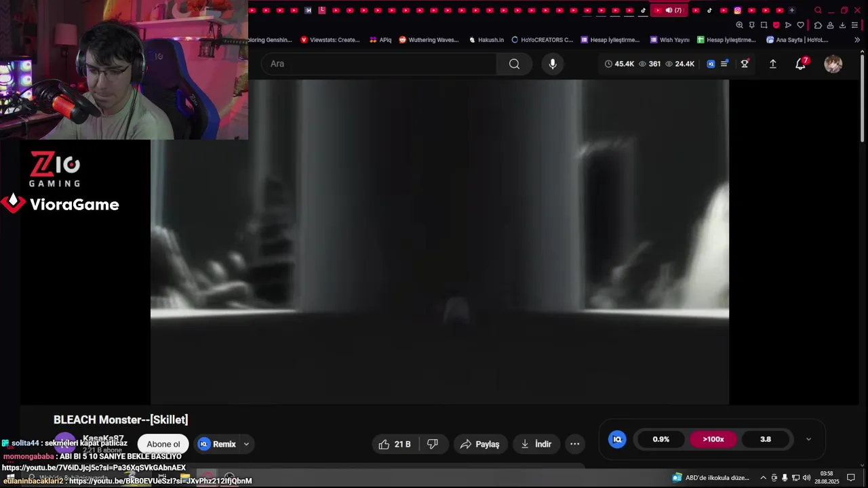
Task: Activate voice search microphone icon
Action: point(553,64)
